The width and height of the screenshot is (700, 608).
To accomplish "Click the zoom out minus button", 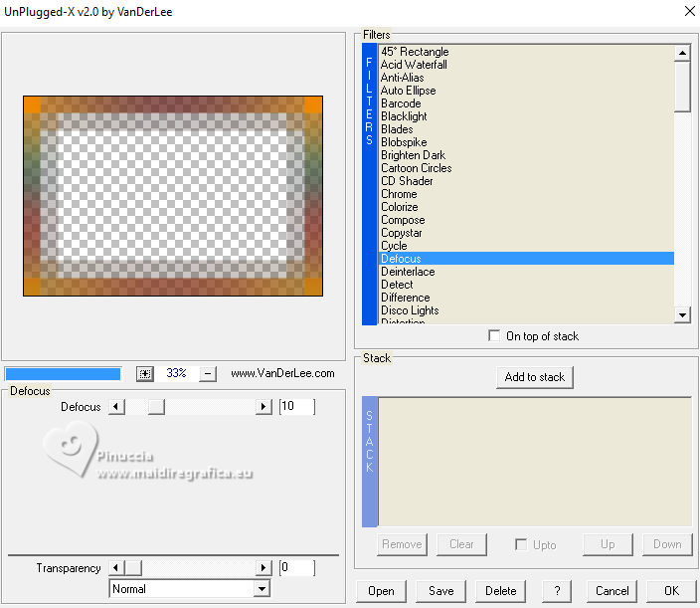I will (x=208, y=373).
